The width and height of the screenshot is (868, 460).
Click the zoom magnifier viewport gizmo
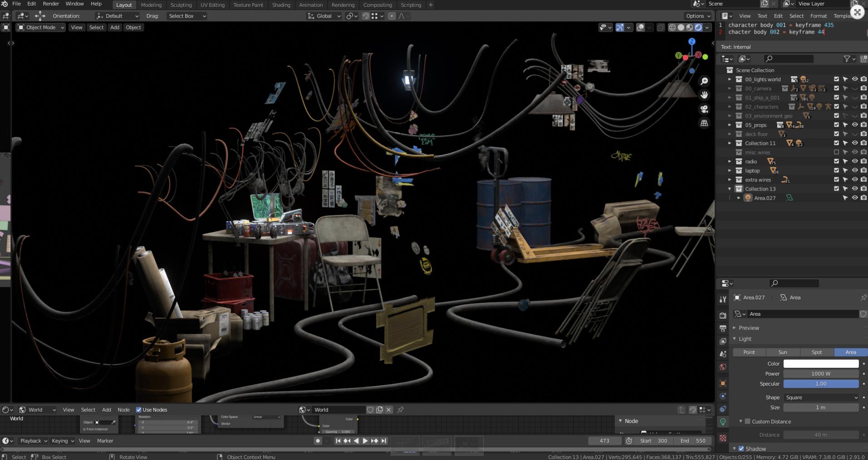(704, 81)
